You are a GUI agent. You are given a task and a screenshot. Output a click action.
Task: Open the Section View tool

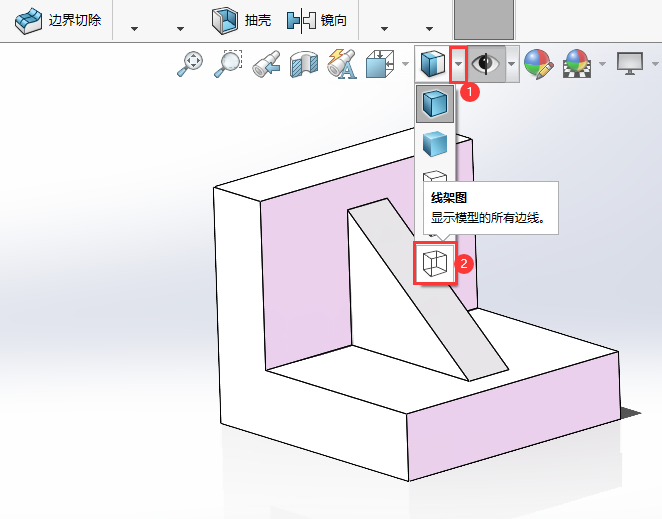coord(304,64)
